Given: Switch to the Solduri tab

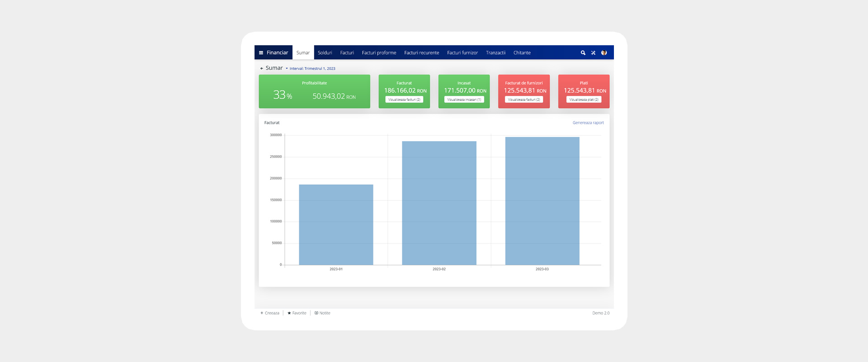Looking at the screenshot, I should (x=325, y=53).
